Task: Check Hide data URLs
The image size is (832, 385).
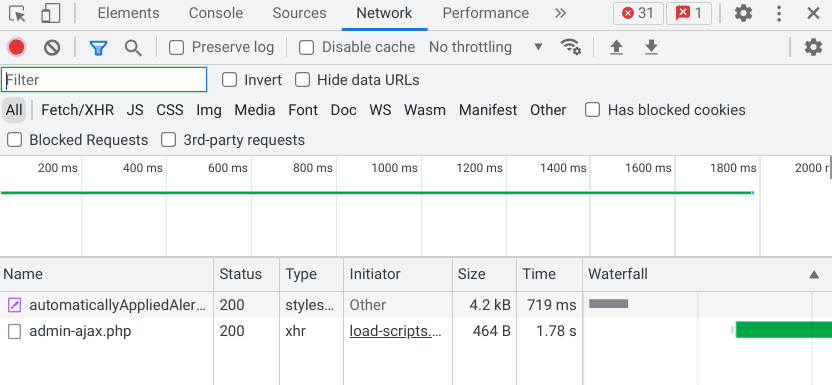Action: [x=302, y=80]
